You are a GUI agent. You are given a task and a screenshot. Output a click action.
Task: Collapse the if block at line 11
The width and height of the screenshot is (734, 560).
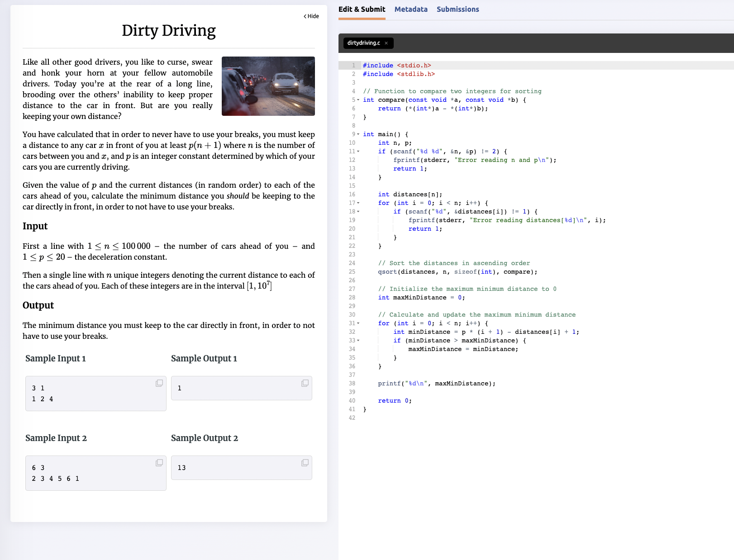point(358,151)
